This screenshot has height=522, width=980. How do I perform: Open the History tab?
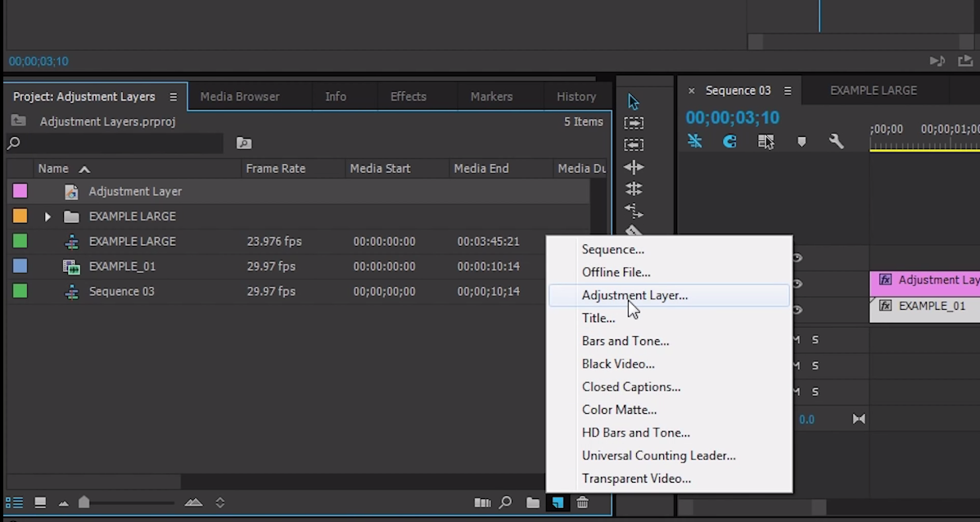tap(576, 97)
